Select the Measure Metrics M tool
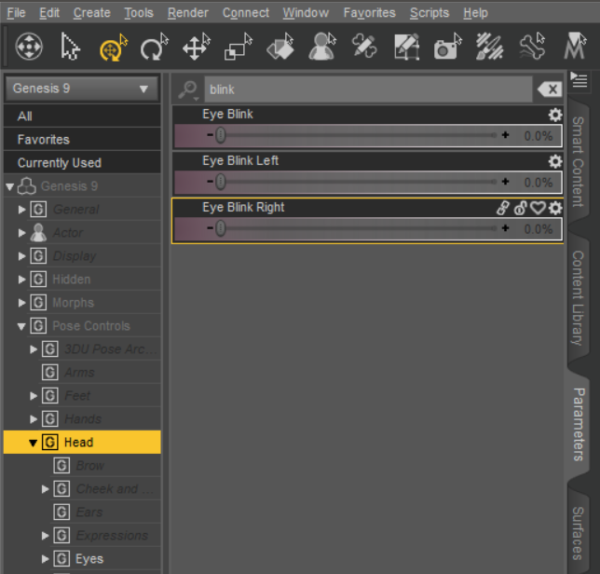The image size is (600, 574). [575, 47]
